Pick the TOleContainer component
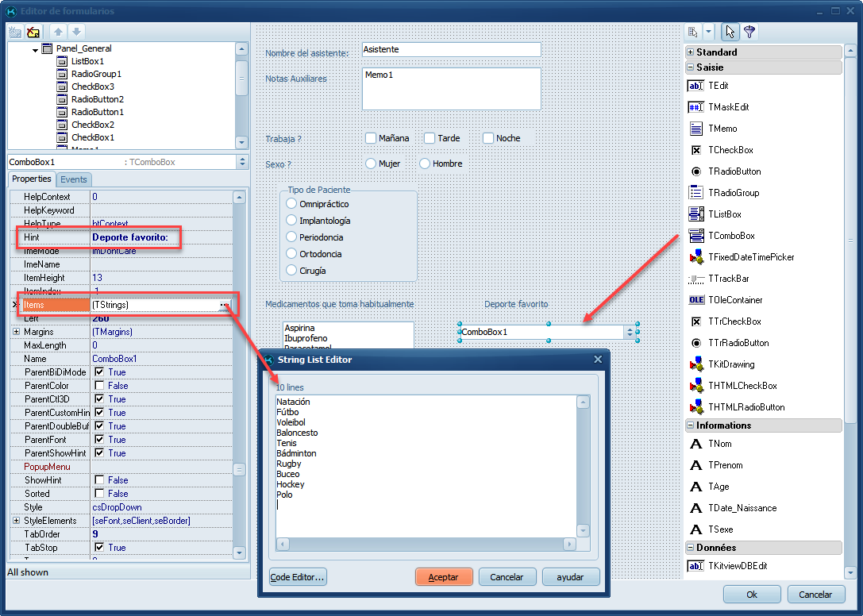This screenshot has height=616, width=863. (x=696, y=300)
